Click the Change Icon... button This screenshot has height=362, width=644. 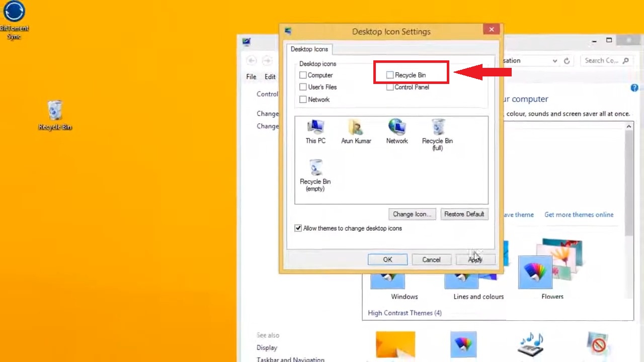click(412, 214)
